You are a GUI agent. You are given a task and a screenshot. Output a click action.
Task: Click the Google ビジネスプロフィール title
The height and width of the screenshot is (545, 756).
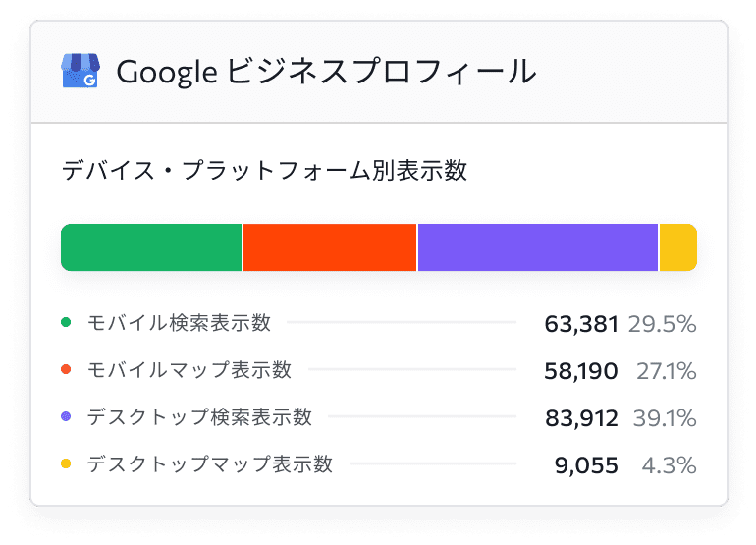pyautogui.click(x=326, y=72)
